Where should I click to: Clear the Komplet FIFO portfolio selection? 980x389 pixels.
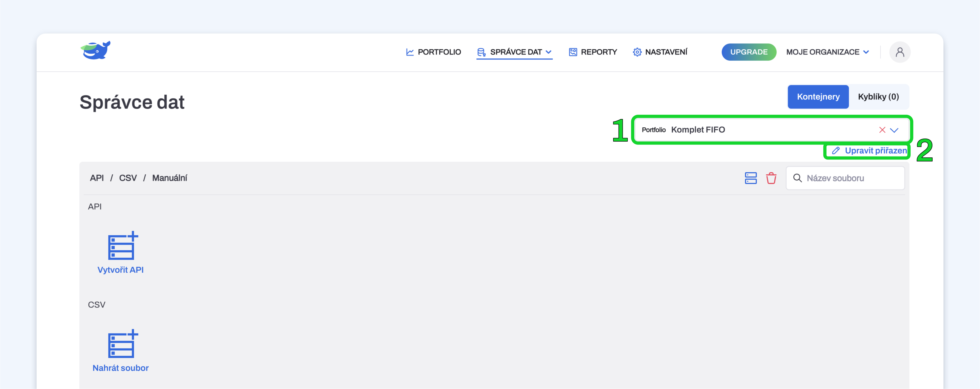(x=882, y=130)
